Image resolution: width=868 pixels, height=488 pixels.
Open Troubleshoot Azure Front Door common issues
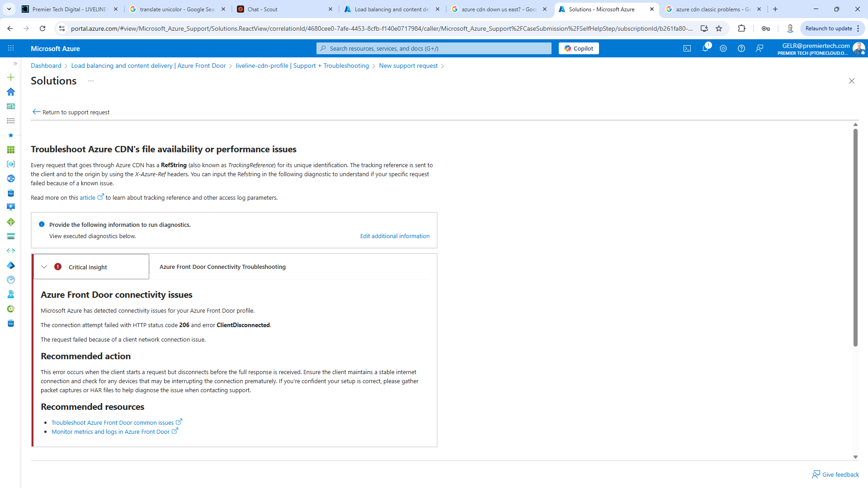[113, 422]
